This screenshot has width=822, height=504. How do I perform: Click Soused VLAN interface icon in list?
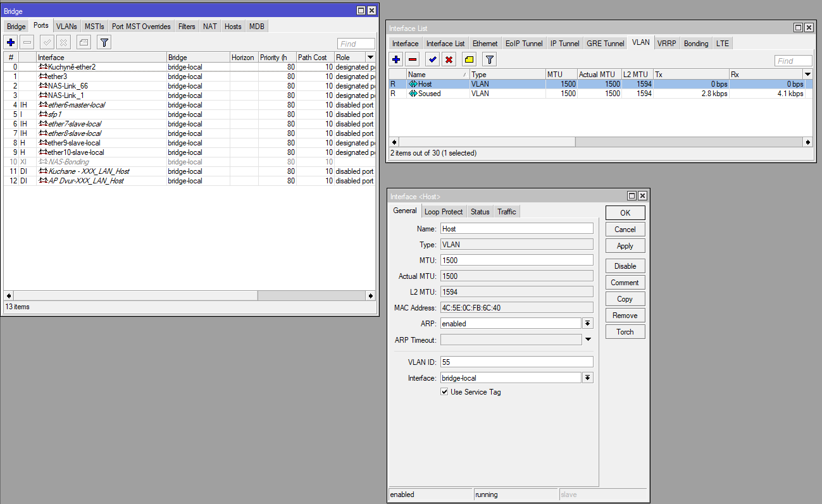pos(413,94)
